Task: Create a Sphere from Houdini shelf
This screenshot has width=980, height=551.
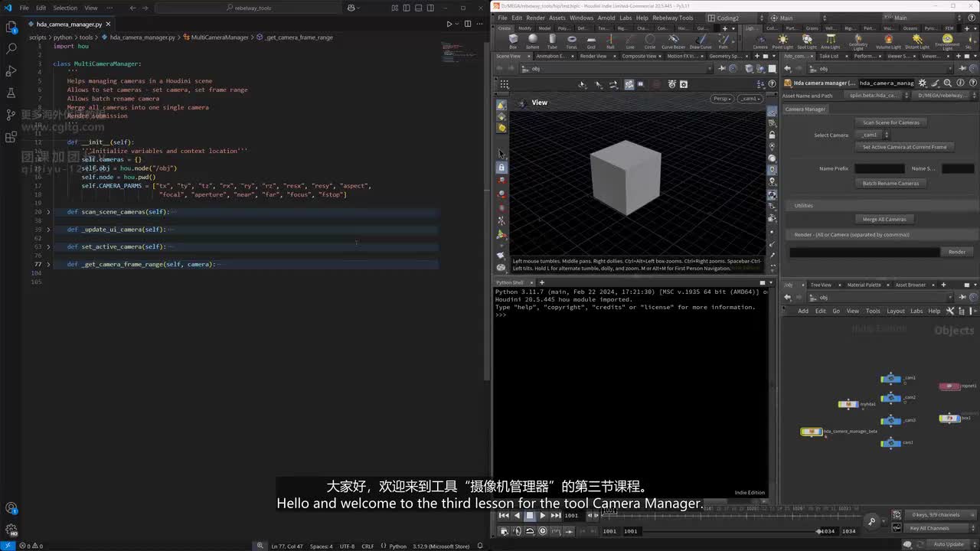Action: [x=532, y=41]
